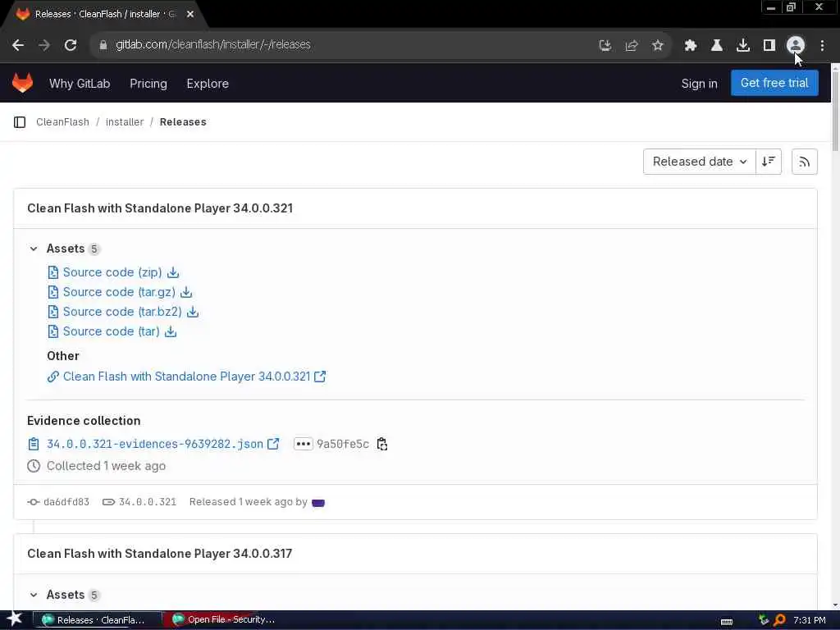Open Pricing page
Viewport: 840px width, 630px height.
[148, 84]
